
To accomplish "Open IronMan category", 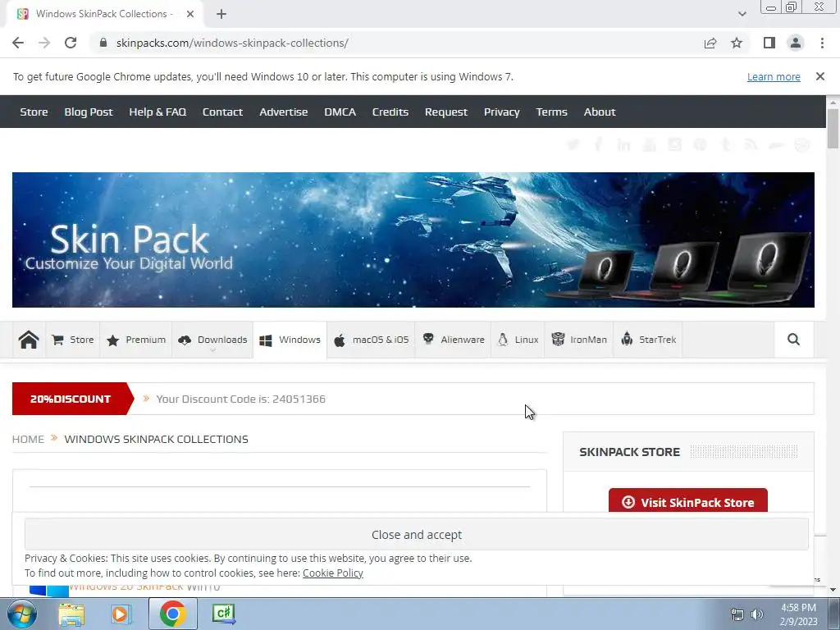I will 578,340.
